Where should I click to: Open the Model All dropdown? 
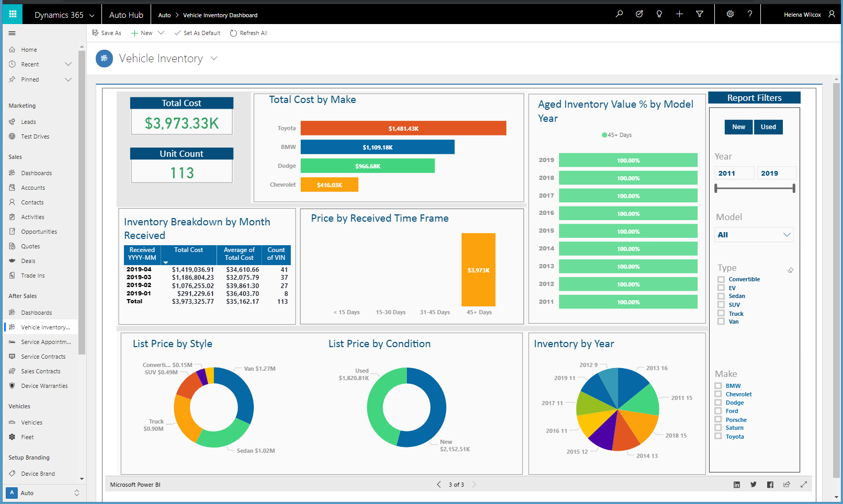tap(754, 235)
